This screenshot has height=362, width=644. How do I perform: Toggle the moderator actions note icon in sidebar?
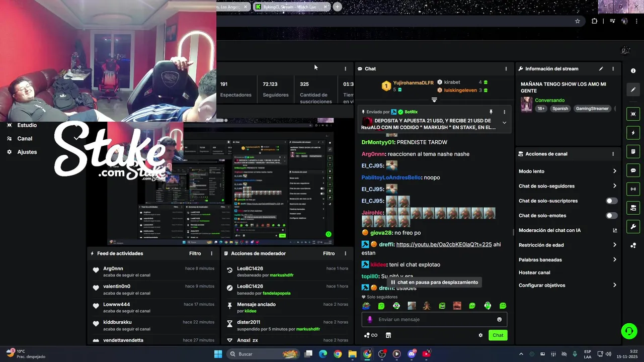tap(633, 151)
